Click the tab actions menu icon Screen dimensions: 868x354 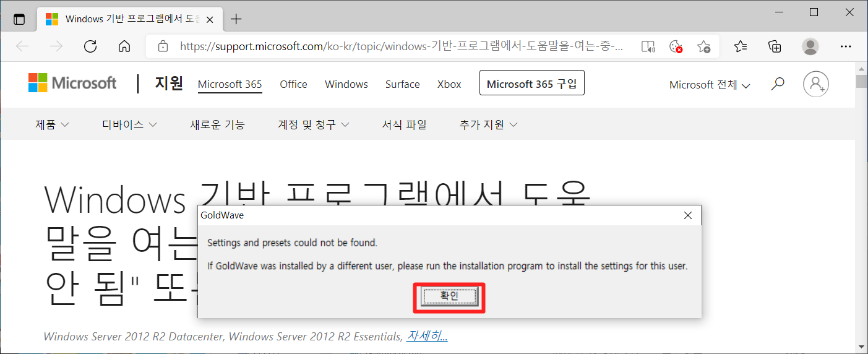pyautogui.click(x=19, y=19)
